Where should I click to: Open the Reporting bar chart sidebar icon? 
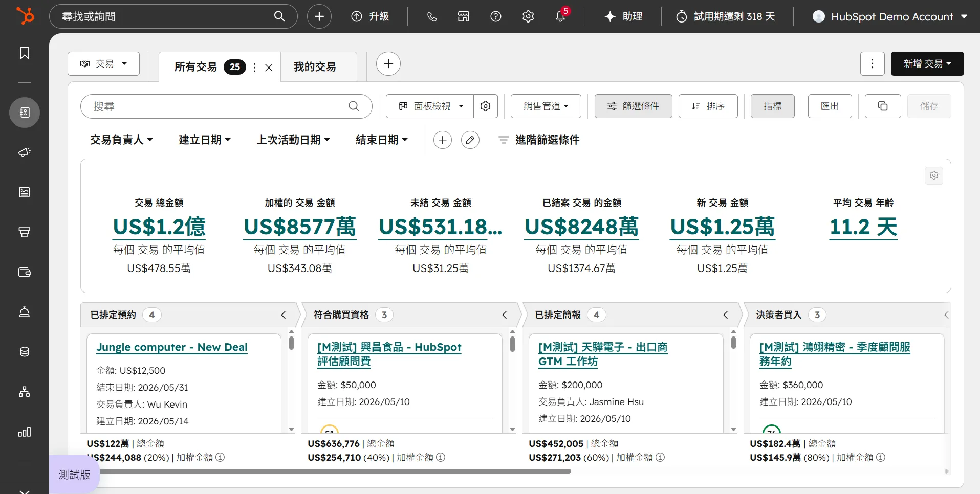(x=25, y=432)
